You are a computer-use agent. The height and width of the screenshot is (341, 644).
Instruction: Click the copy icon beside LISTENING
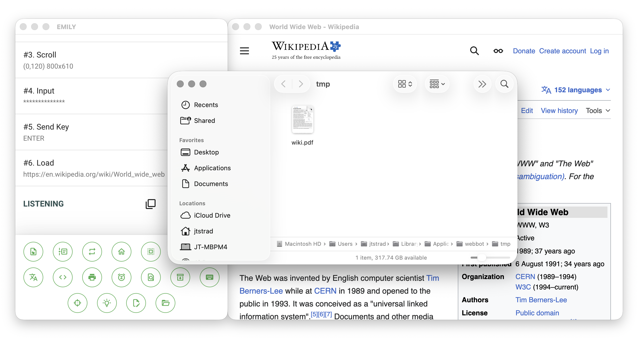tap(150, 204)
